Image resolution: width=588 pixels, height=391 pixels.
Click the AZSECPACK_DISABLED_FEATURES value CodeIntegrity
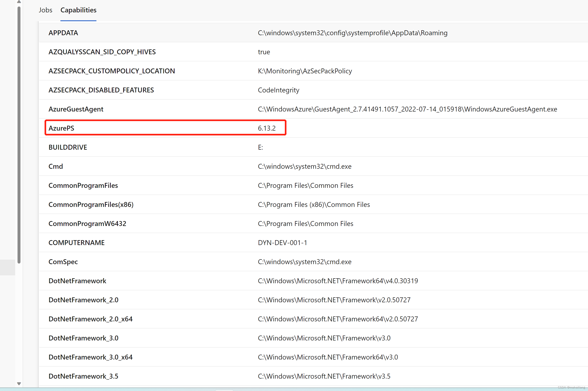(x=278, y=90)
